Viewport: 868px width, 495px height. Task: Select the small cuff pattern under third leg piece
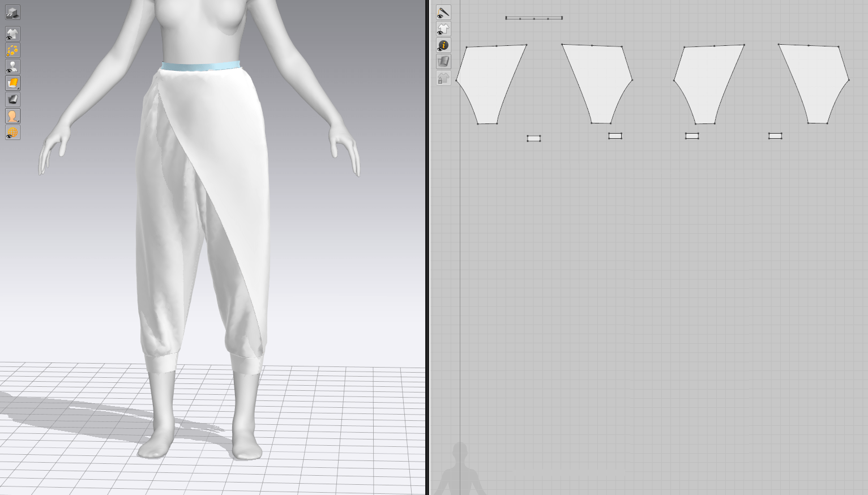point(692,136)
